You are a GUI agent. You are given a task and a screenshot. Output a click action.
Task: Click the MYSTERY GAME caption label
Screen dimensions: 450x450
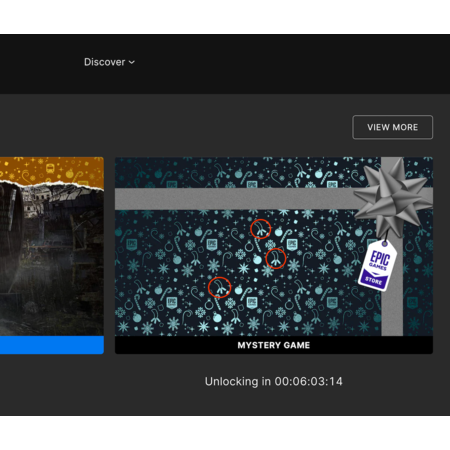pos(274,345)
